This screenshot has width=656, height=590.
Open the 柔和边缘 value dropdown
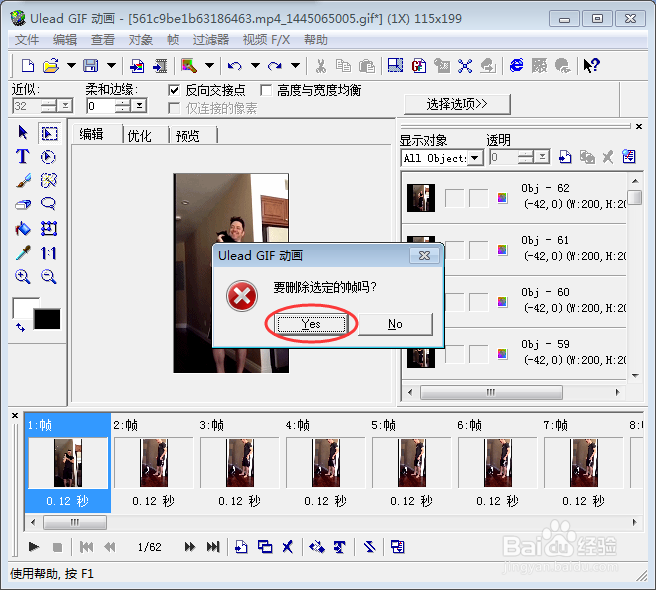139,105
